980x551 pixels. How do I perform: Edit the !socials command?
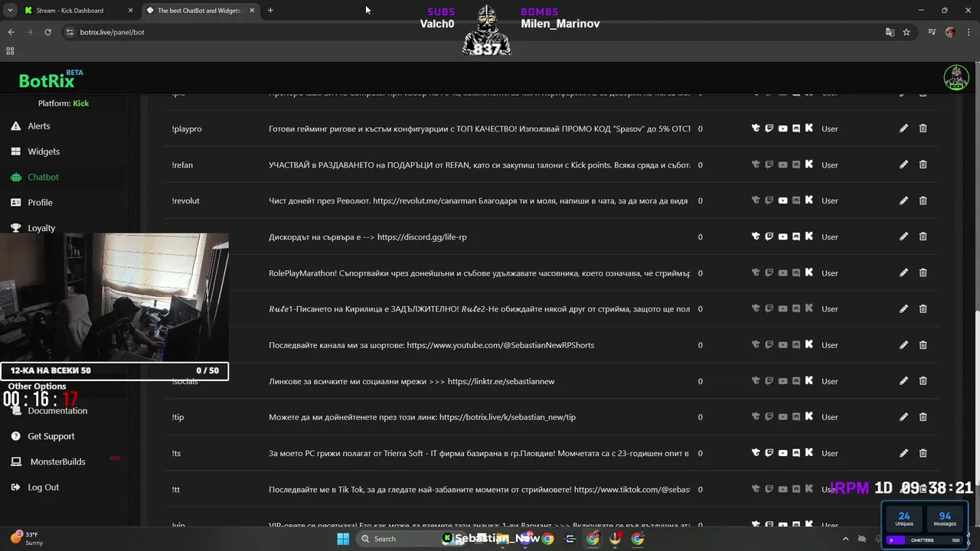pyautogui.click(x=903, y=380)
